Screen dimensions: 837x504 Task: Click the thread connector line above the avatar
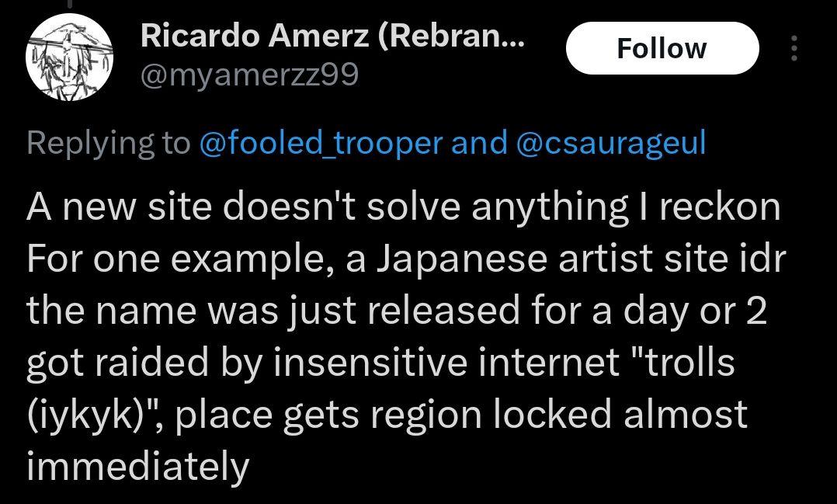coord(70,5)
